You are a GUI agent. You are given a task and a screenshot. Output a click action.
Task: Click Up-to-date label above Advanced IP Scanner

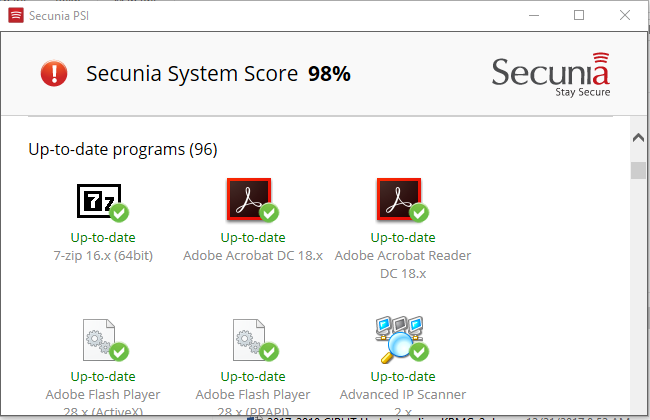[403, 376]
